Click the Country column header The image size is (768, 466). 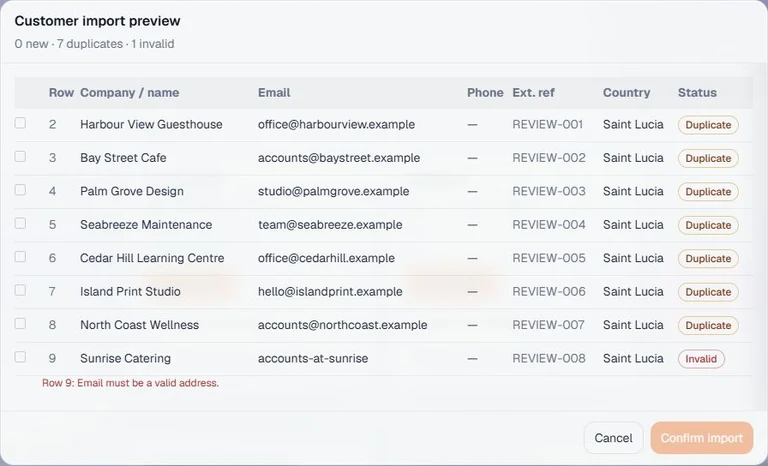click(626, 93)
